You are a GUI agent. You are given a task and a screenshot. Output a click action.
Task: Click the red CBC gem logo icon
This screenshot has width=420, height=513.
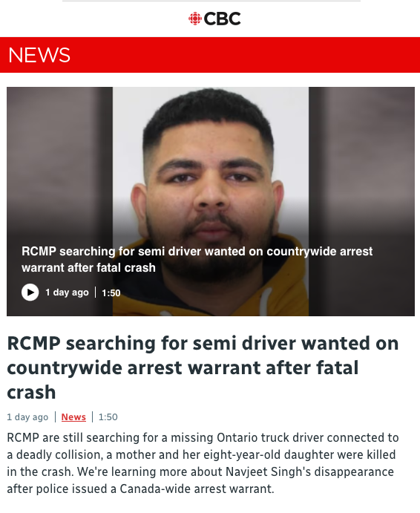tap(195, 19)
